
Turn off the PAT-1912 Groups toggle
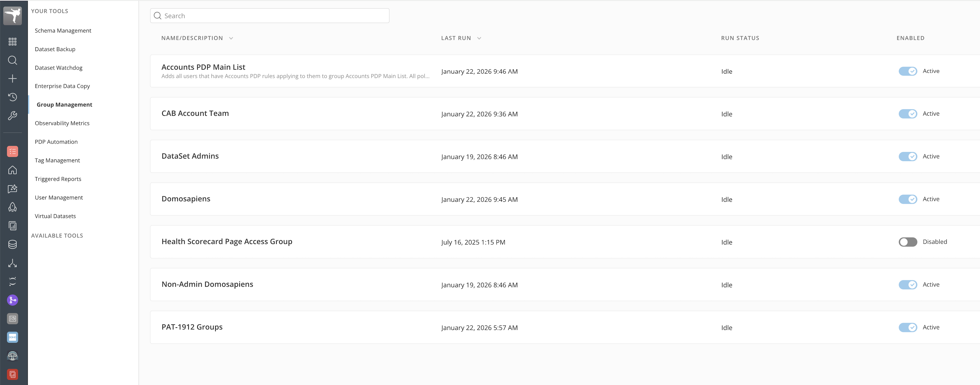pyautogui.click(x=907, y=327)
